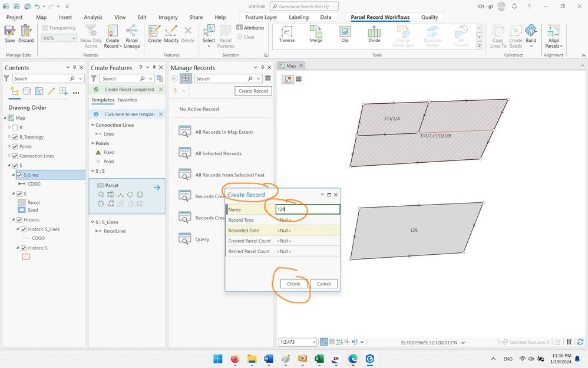
Task: Open Excel from the taskbar
Action: tap(319, 359)
